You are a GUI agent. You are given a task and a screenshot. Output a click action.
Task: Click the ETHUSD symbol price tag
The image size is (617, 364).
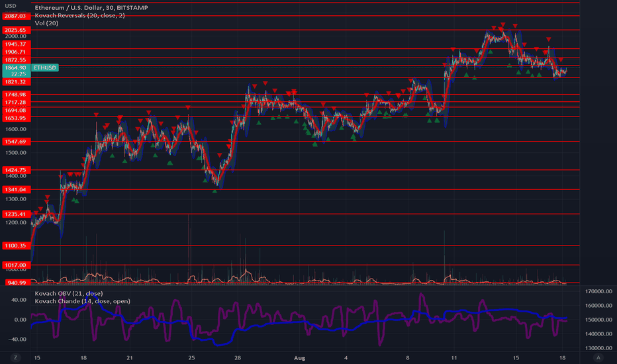coord(45,68)
